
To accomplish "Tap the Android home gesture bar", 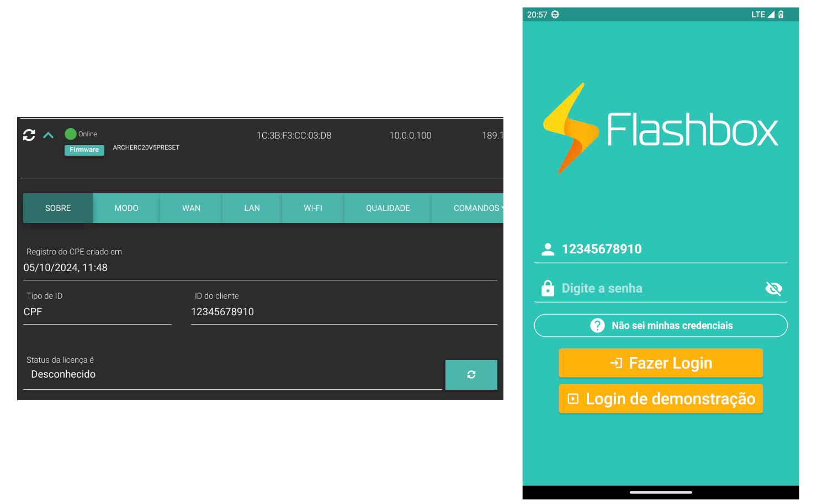I will coord(661,492).
